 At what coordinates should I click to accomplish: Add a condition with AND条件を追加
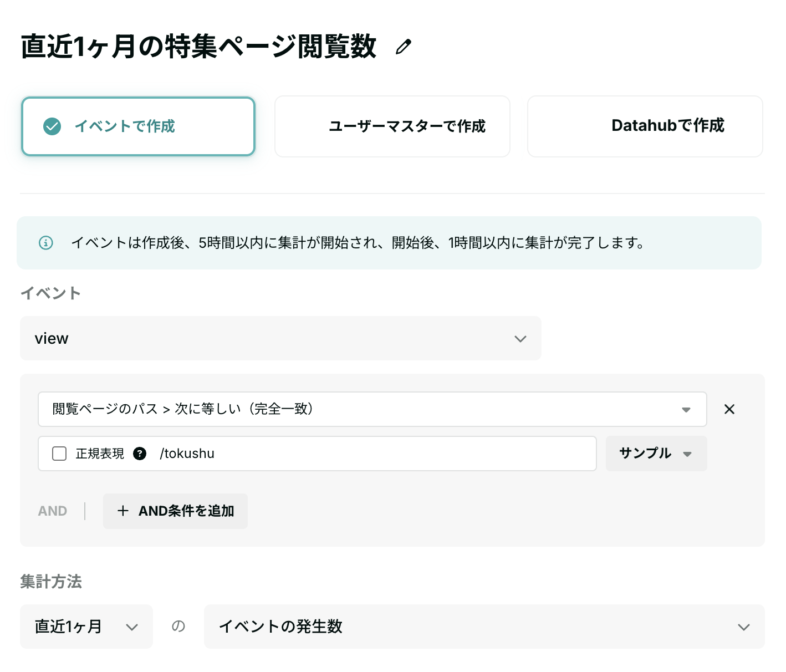coord(175,511)
